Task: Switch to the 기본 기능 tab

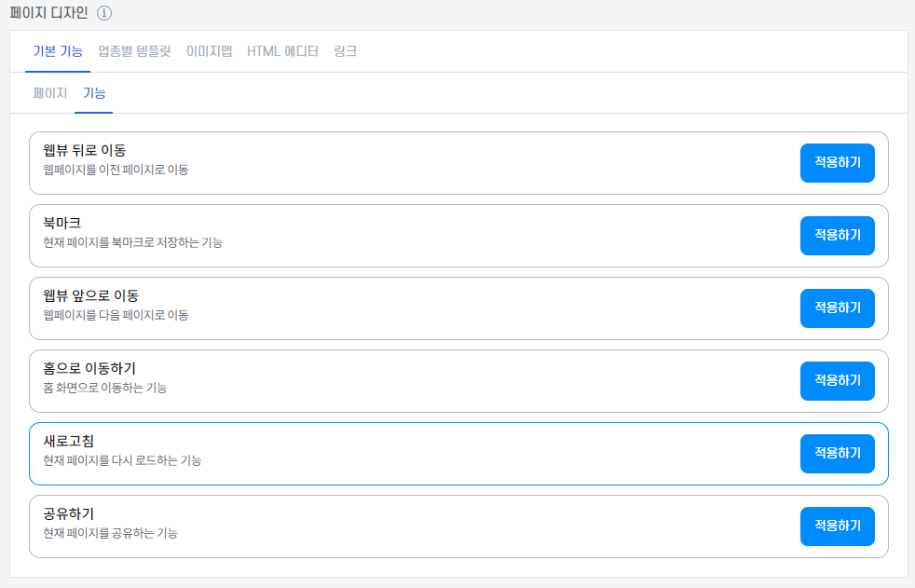Action: point(58,51)
